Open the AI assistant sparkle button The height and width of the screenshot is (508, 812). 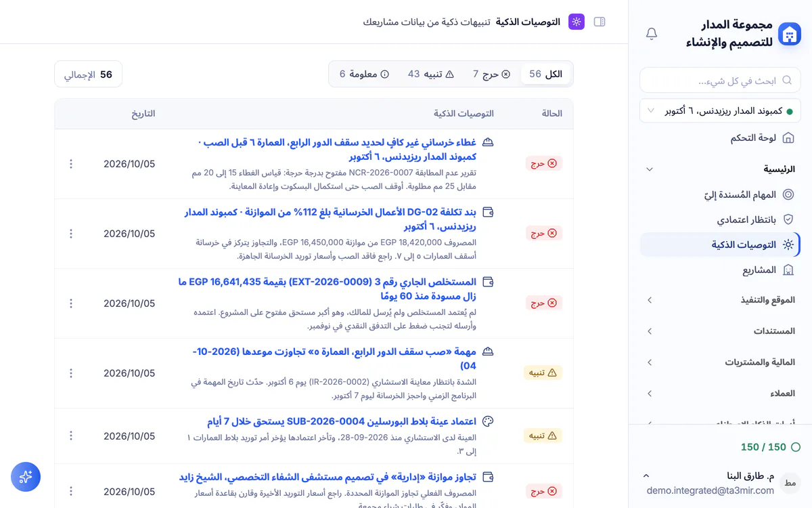pos(26,477)
